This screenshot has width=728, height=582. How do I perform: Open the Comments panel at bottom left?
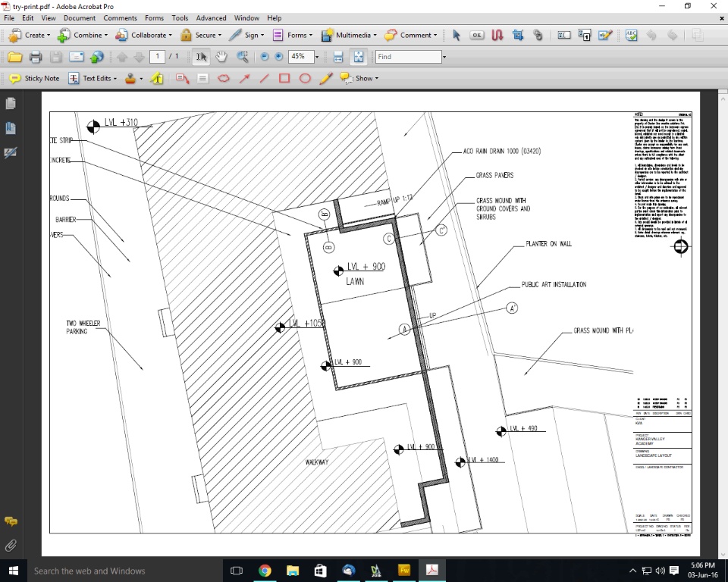click(11, 521)
